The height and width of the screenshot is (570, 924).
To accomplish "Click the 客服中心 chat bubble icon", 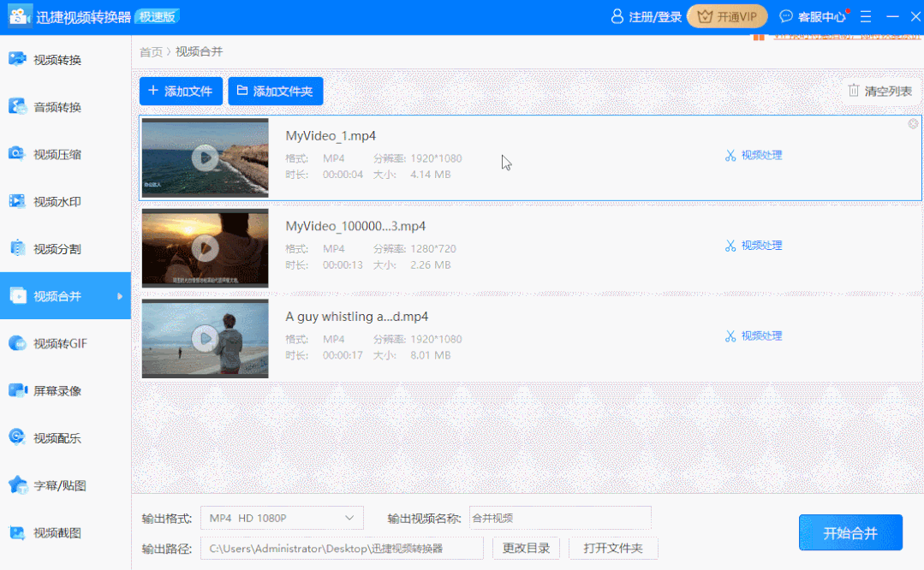I will (786, 16).
